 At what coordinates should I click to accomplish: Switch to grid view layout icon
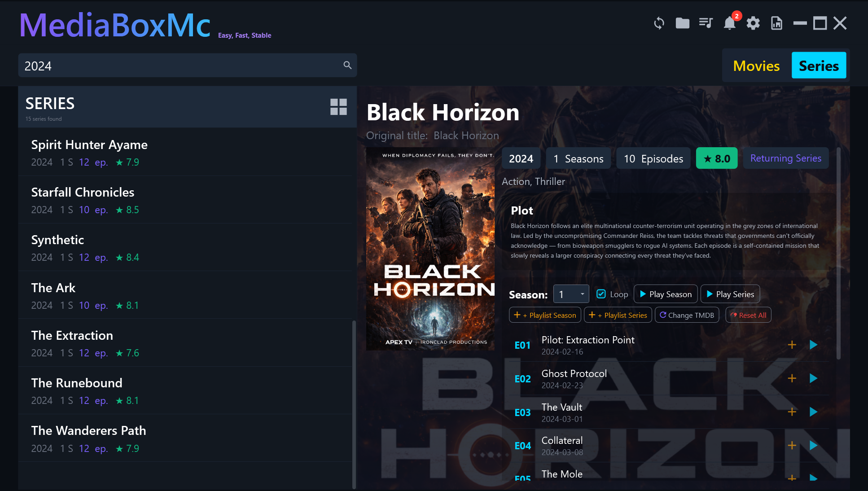(x=338, y=107)
